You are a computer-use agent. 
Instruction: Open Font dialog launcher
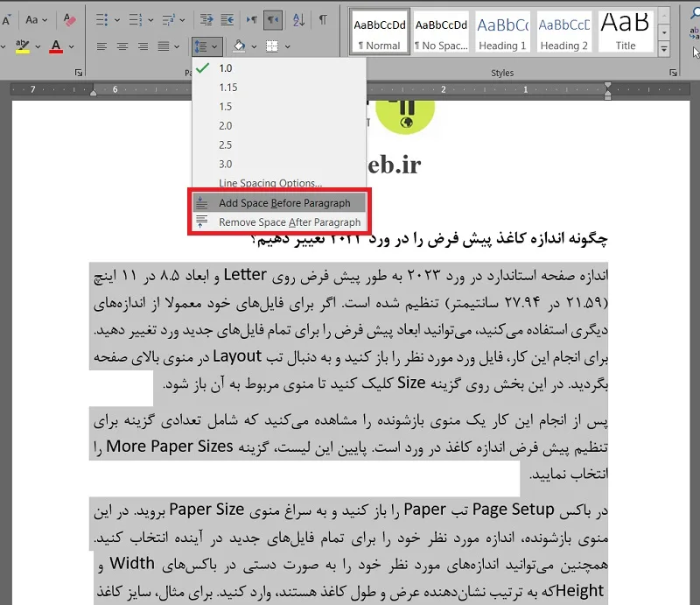pyautogui.click(x=79, y=73)
